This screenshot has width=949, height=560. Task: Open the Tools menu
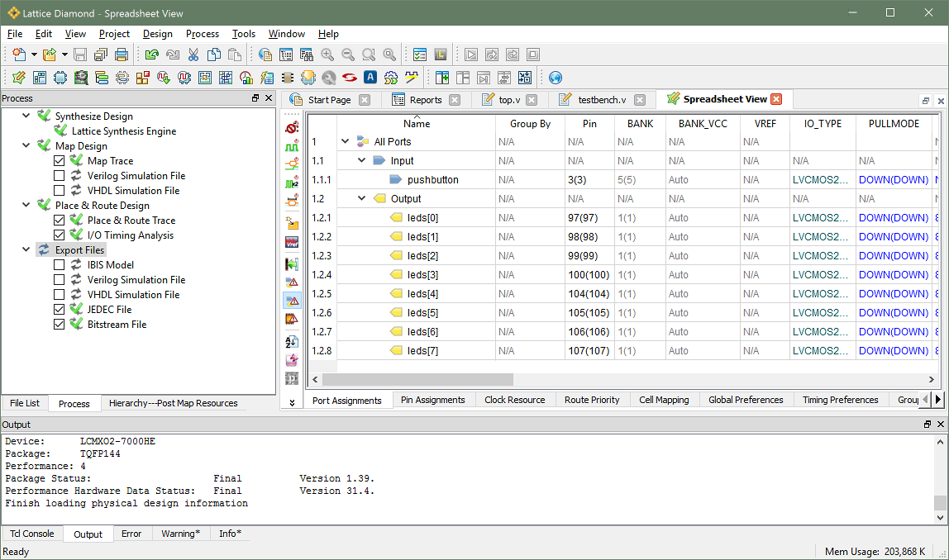point(243,34)
